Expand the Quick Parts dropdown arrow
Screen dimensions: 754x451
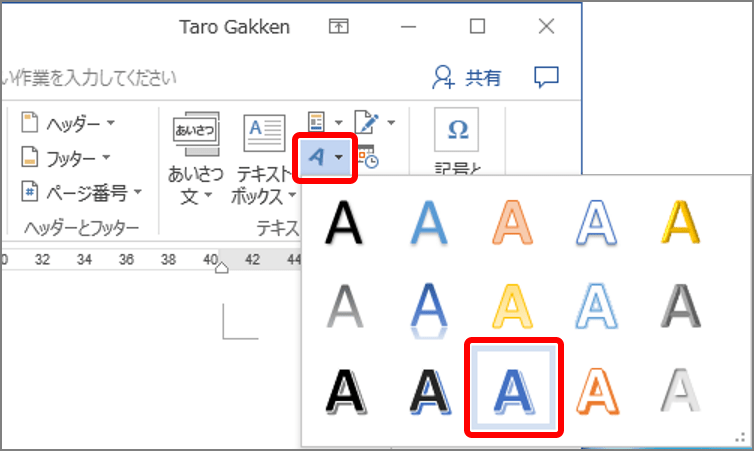pyautogui.click(x=339, y=123)
